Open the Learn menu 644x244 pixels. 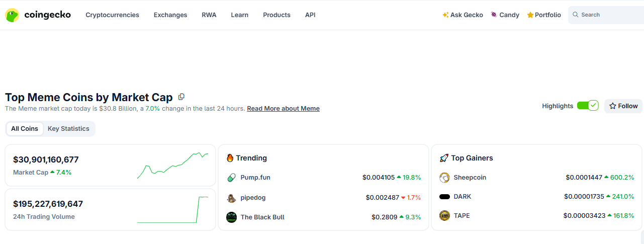(240, 15)
